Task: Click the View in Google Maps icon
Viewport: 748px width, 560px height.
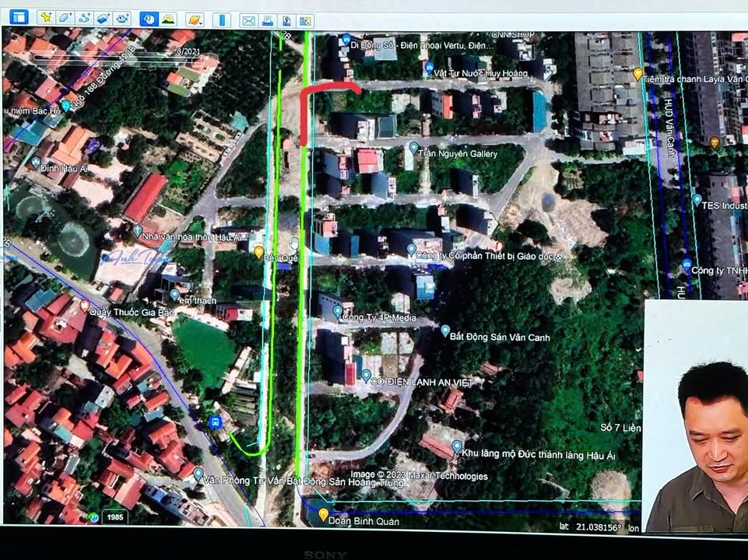Action: pyautogui.click(x=305, y=19)
